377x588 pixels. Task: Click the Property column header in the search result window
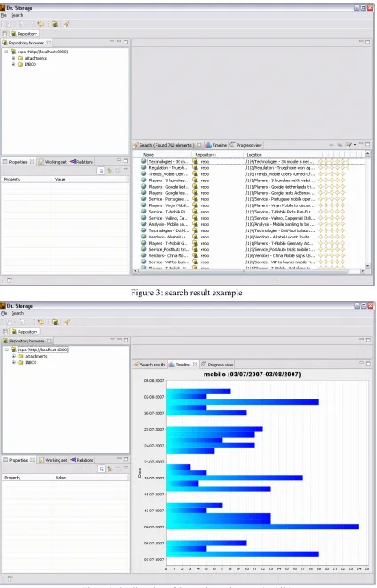(x=27, y=180)
